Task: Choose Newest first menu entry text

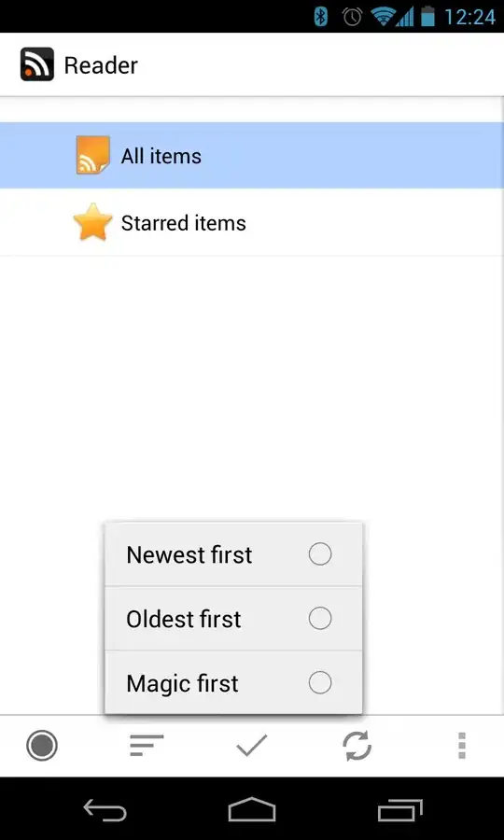Action: pyautogui.click(x=189, y=554)
